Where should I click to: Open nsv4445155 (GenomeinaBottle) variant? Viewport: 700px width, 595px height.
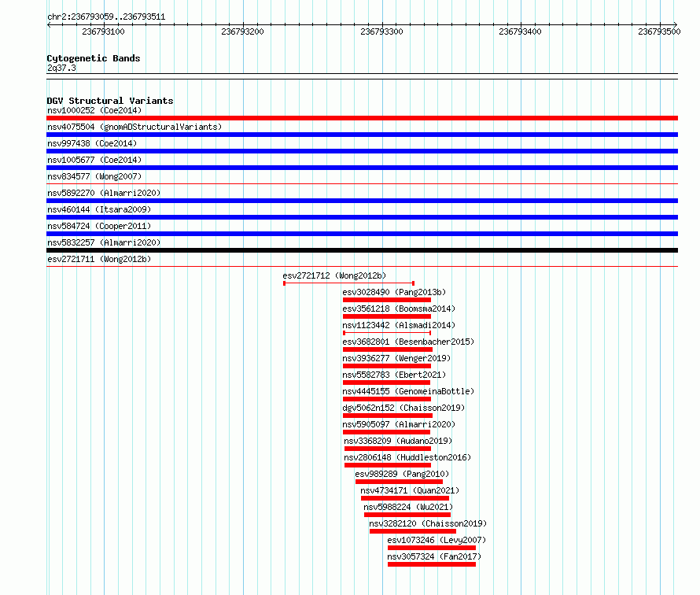click(x=408, y=391)
